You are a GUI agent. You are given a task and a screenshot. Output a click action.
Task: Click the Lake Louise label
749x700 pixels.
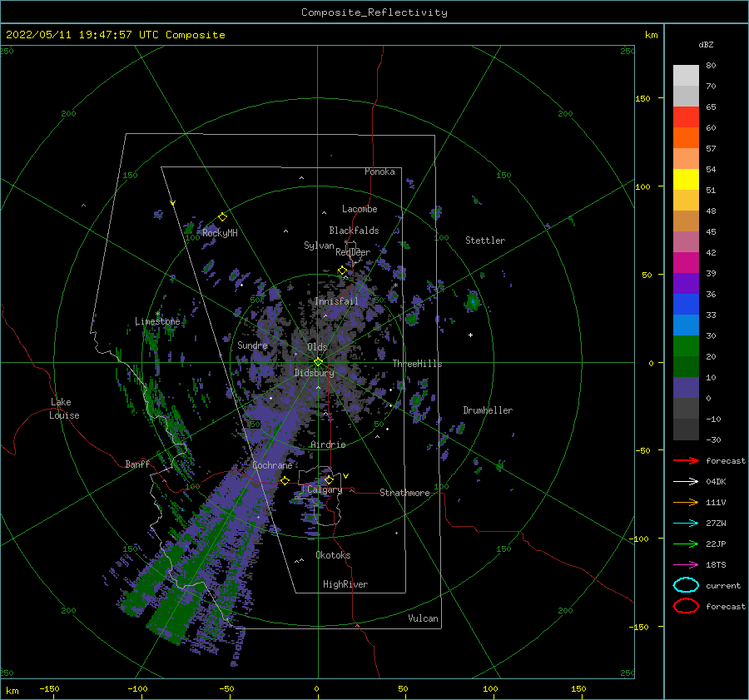point(64,409)
